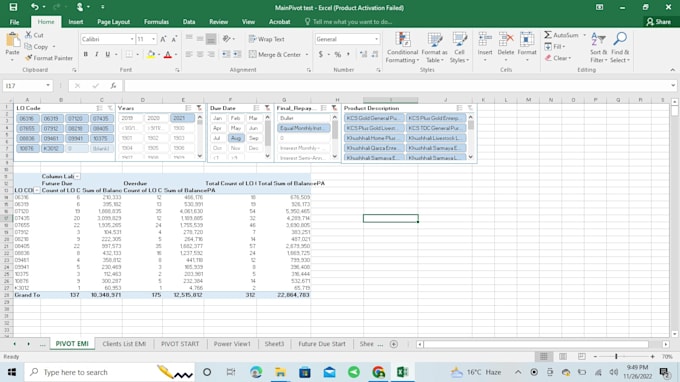Click the Excel icon in the taskbar
Image resolution: width=680 pixels, height=382 pixels.
pyautogui.click(x=402, y=372)
